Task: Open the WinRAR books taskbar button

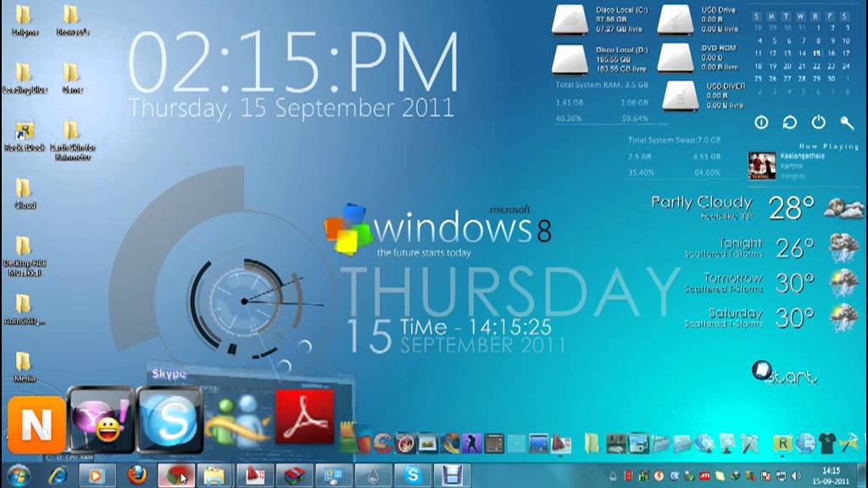Action: tap(294, 476)
